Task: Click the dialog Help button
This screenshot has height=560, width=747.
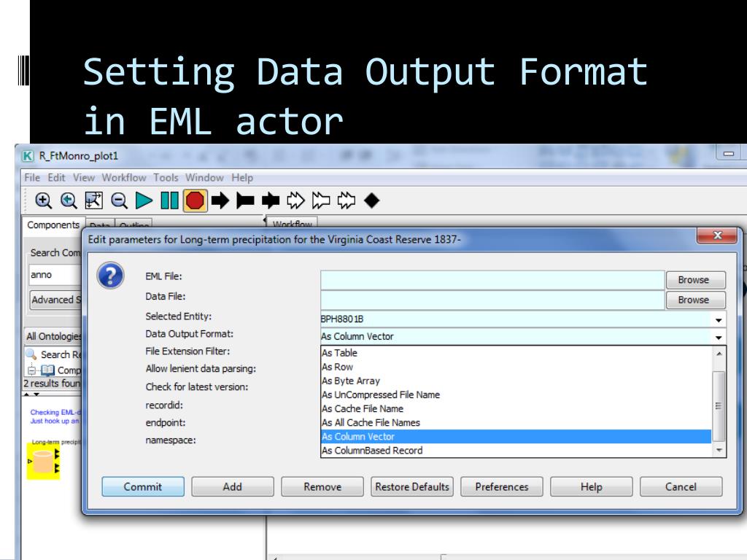Action: 591,486
